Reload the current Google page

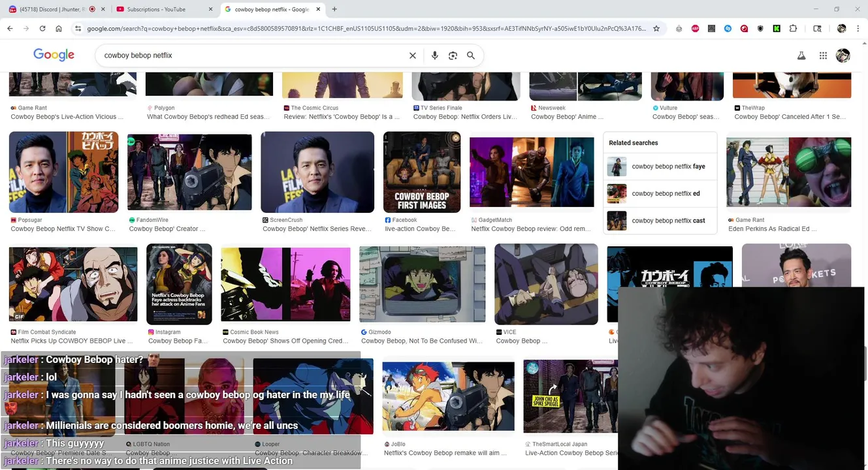[42, 29]
